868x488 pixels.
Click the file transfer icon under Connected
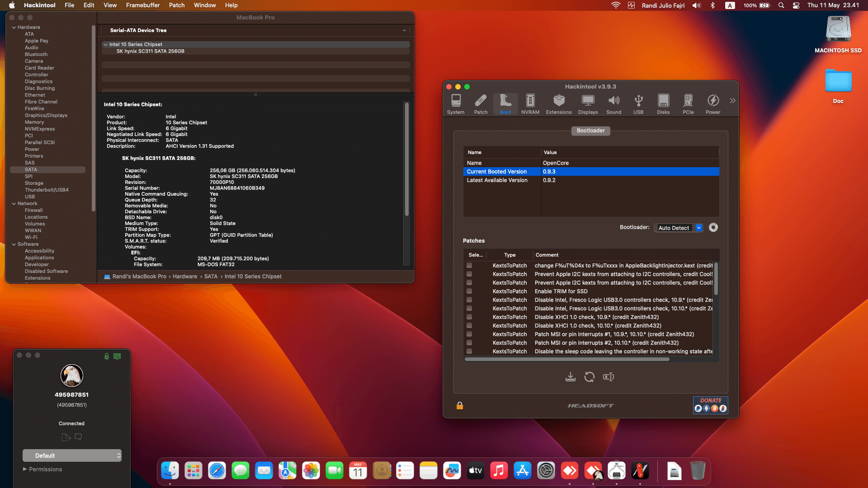(x=66, y=437)
